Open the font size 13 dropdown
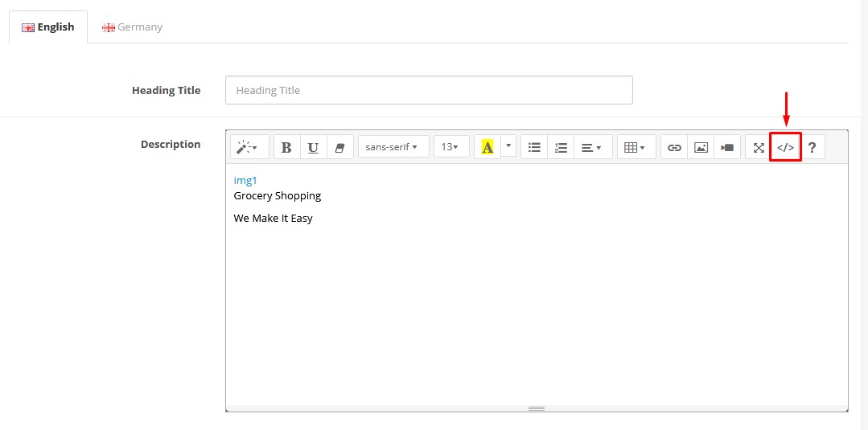868x430 pixels. coord(452,147)
